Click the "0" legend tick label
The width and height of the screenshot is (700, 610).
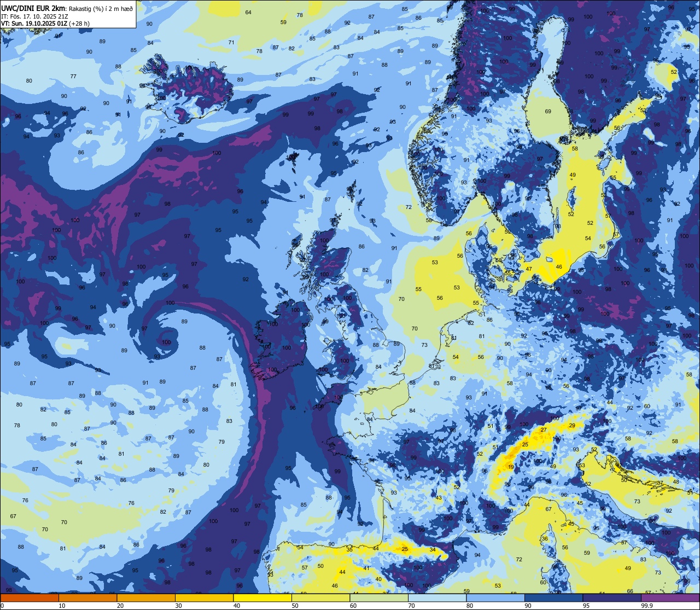coord(2,606)
